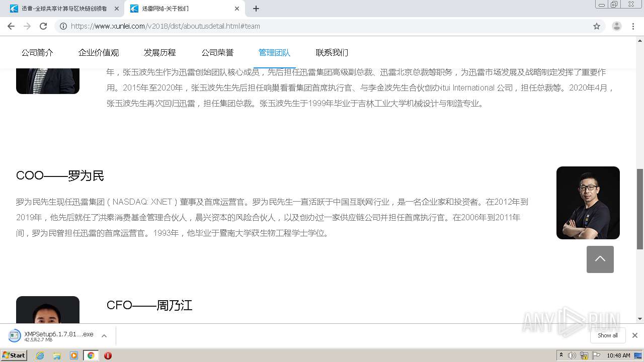
Task: Click the scrollbar down arrow
Action: coord(640,319)
